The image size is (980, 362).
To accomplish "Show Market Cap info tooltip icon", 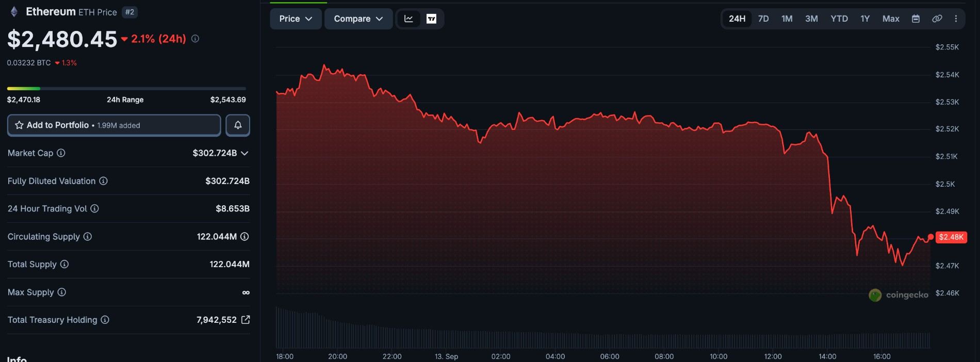I will tap(61, 153).
